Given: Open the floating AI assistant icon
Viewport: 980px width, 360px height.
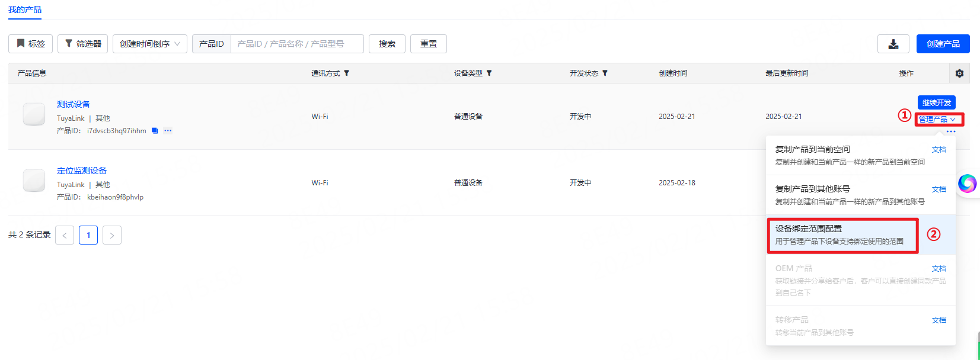Looking at the screenshot, I should (x=967, y=184).
